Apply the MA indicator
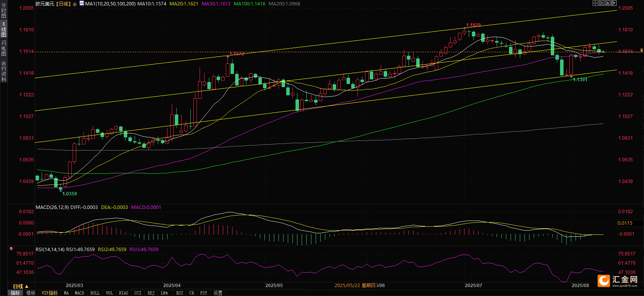This screenshot has height=296, width=644. (67, 293)
